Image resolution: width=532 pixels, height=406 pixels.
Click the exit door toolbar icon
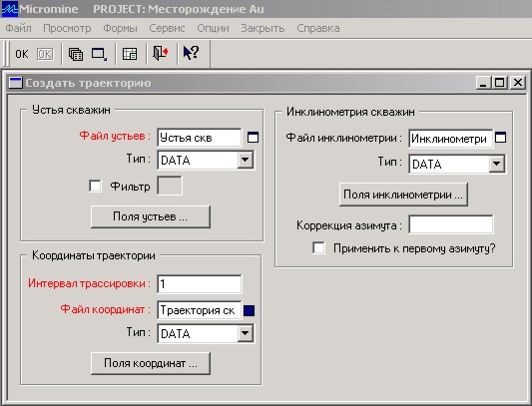coord(161,53)
